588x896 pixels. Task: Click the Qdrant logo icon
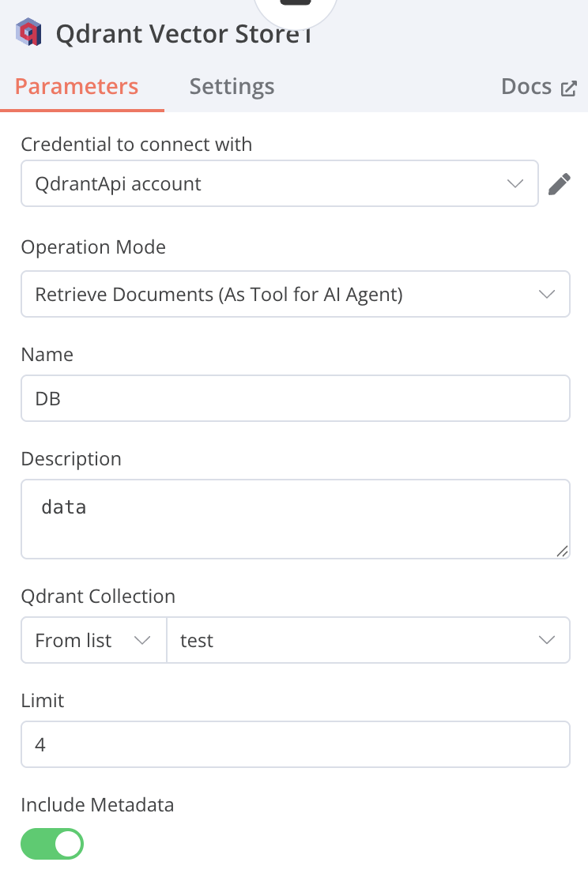coord(28,33)
